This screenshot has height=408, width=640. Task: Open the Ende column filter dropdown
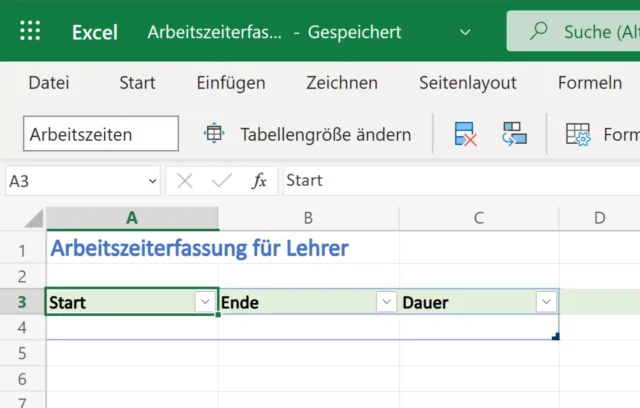[x=386, y=302]
